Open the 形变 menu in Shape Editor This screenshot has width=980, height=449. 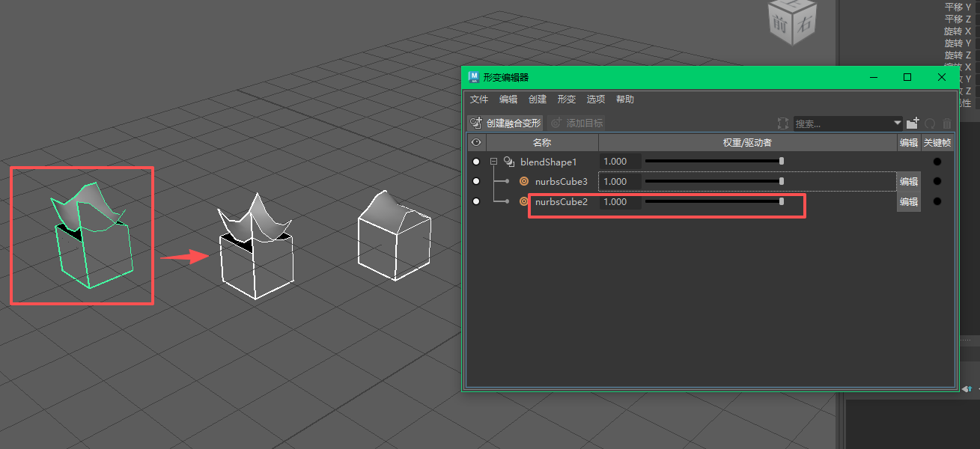pos(567,100)
